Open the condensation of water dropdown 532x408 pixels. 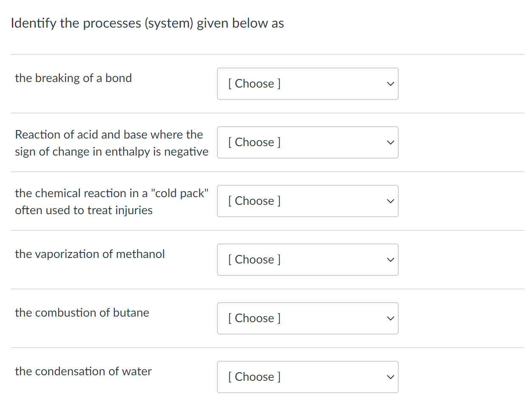[307, 377]
